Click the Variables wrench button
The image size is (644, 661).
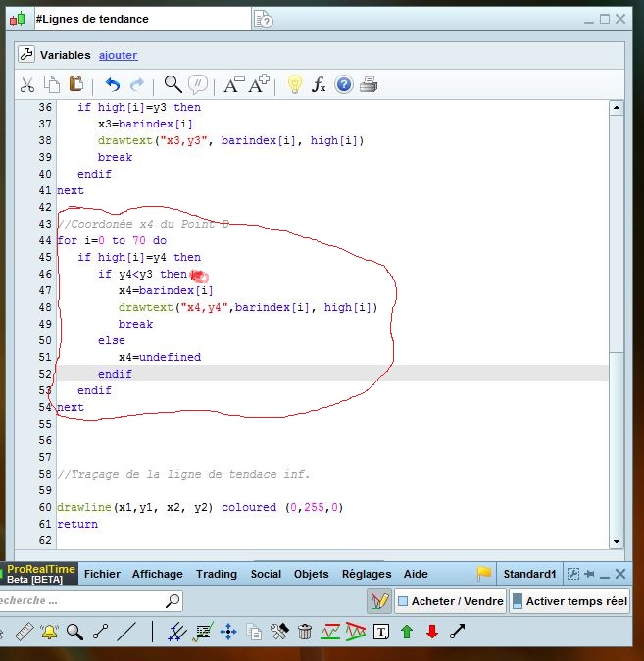(27, 55)
